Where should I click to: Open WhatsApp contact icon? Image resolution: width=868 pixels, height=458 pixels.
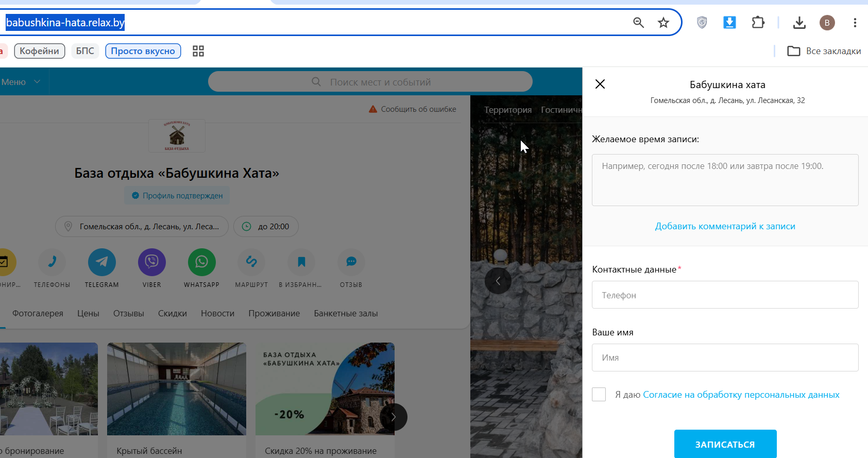pos(202,262)
